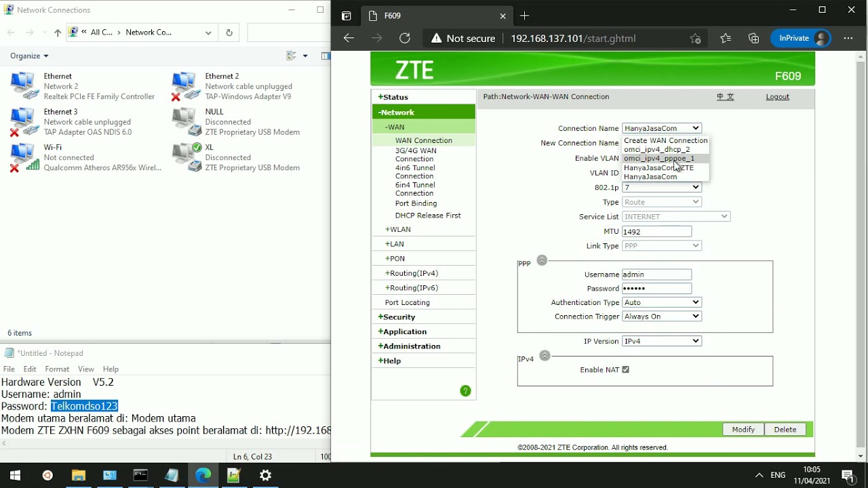Reload the router page in Edge
868x488 pixels.
coord(405,39)
